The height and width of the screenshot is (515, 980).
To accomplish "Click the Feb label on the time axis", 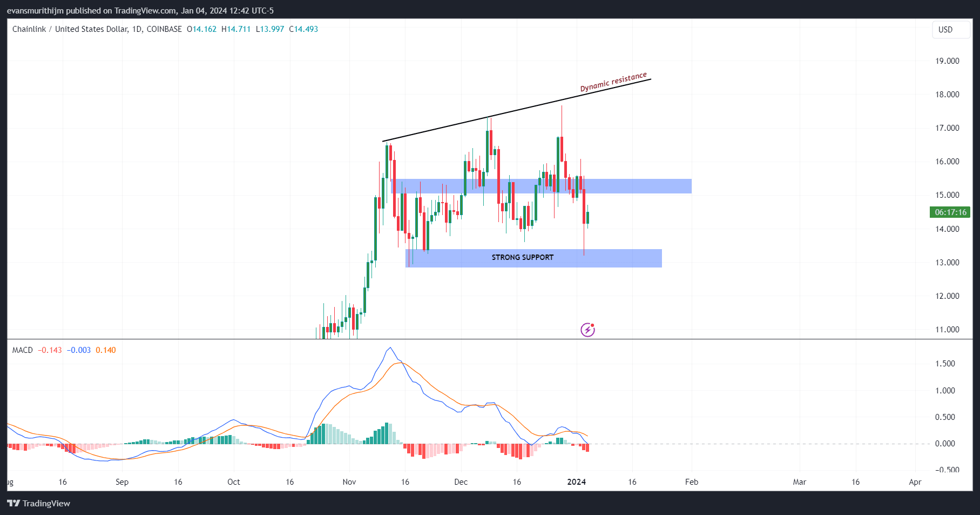I will [x=692, y=482].
